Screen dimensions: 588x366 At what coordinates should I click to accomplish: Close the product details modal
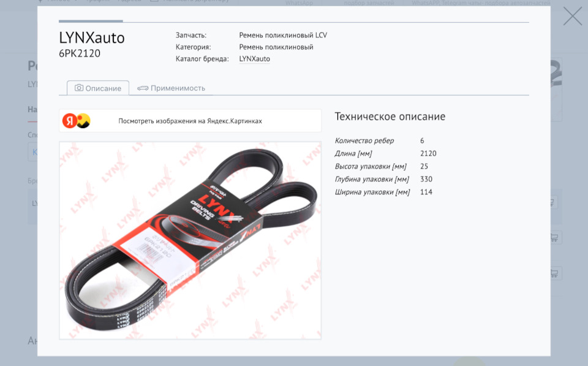572,17
